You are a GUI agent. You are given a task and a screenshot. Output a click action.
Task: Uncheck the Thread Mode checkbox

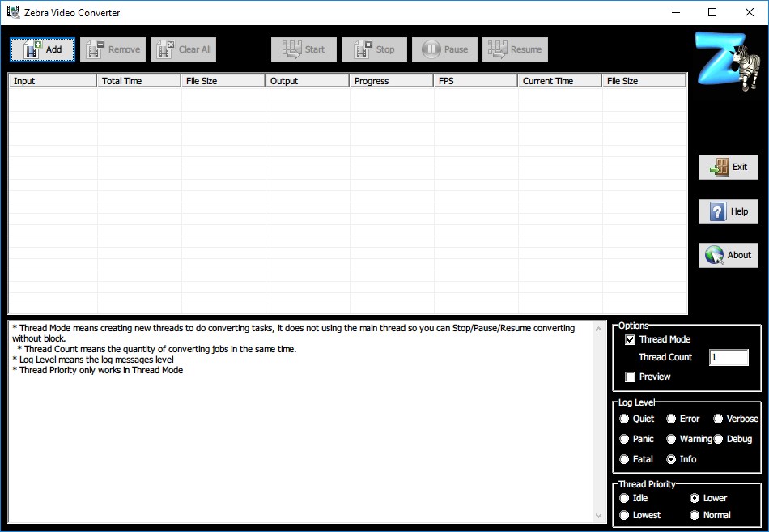[x=631, y=339]
